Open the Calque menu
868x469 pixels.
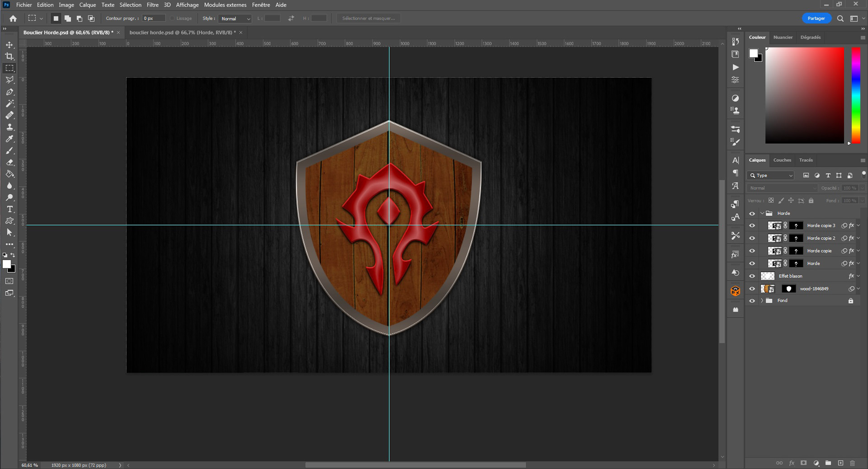click(x=88, y=5)
